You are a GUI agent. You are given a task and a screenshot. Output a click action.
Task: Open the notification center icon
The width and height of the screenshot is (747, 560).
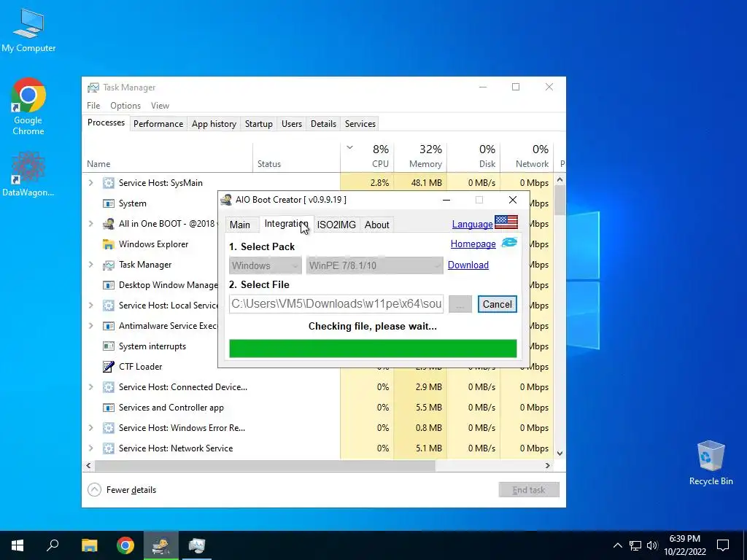pyautogui.click(x=723, y=545)
